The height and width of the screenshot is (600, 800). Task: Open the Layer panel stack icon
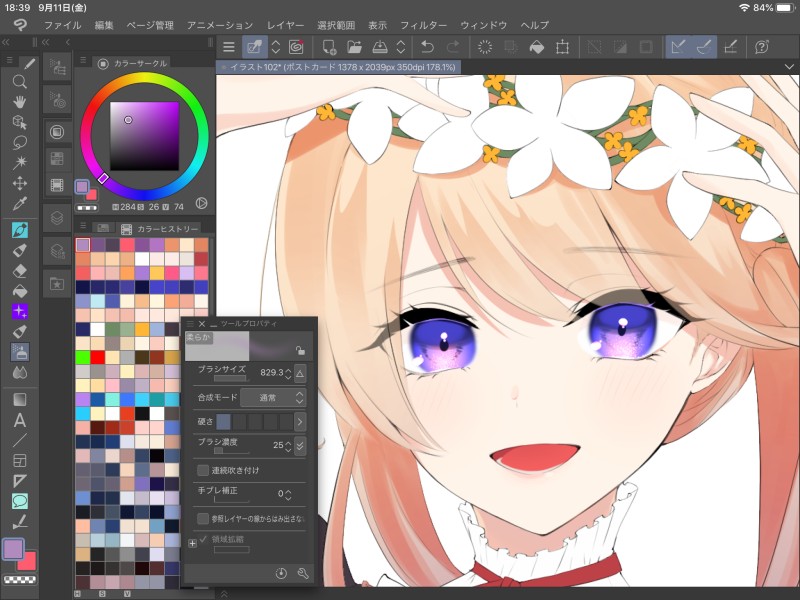pos(57,218)
